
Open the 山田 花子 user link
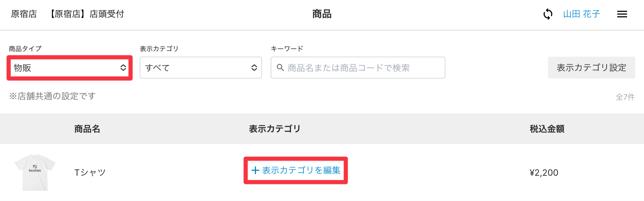[x=582, y=14]
